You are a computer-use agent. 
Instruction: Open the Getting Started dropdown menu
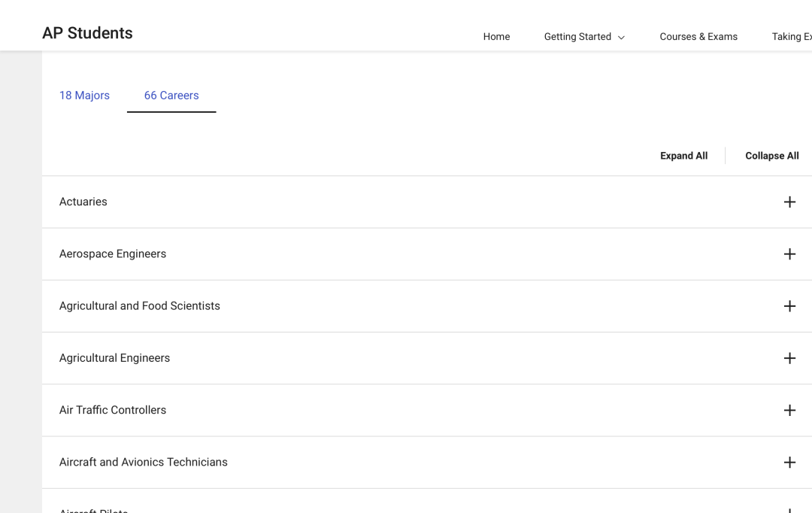pos(584,37)
